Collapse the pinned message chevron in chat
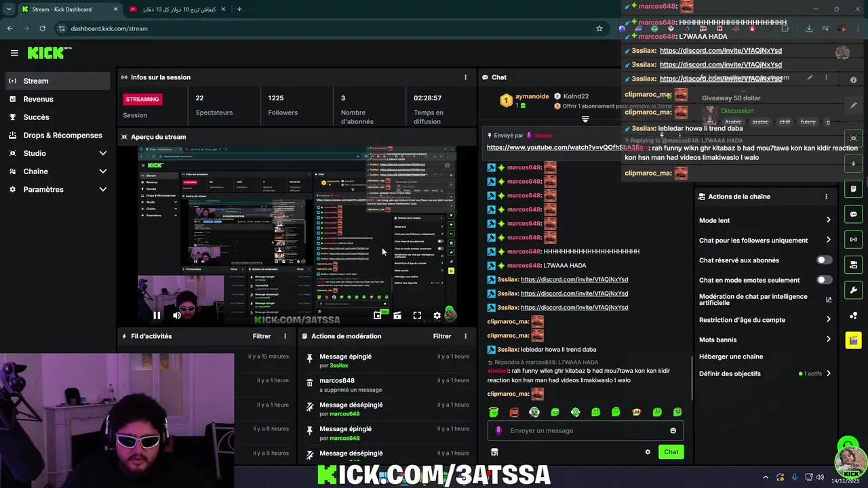The height and width of the screenshot is (488, 868). 585,119
